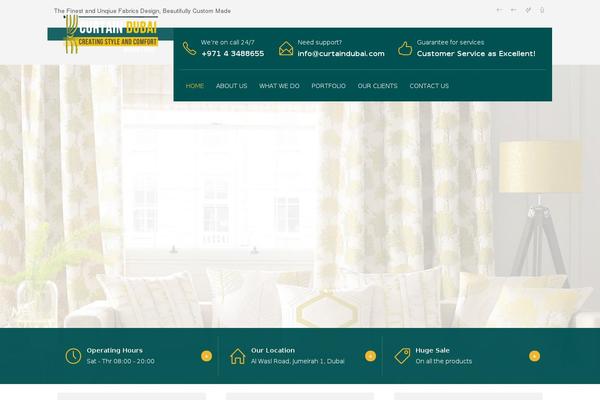Click the phone number +971 4 3488655
The height and width of the screenshot is (400, 600).
click(x=233, y=54)
